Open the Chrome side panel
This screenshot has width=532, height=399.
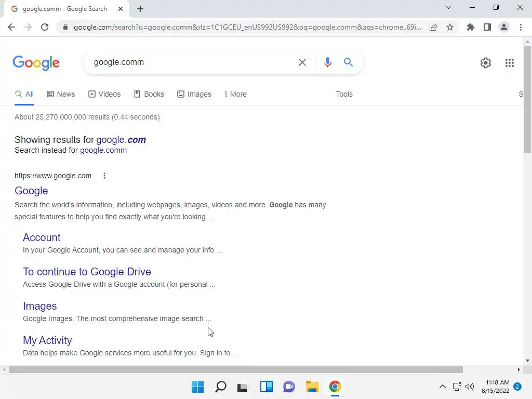tap(487, 27)
